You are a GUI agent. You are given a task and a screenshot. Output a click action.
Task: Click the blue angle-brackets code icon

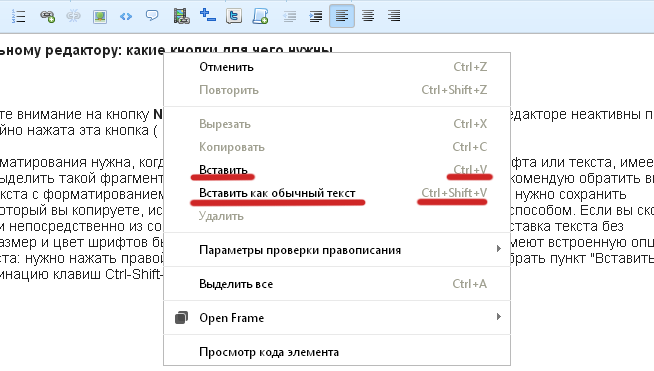pos(126,16)
